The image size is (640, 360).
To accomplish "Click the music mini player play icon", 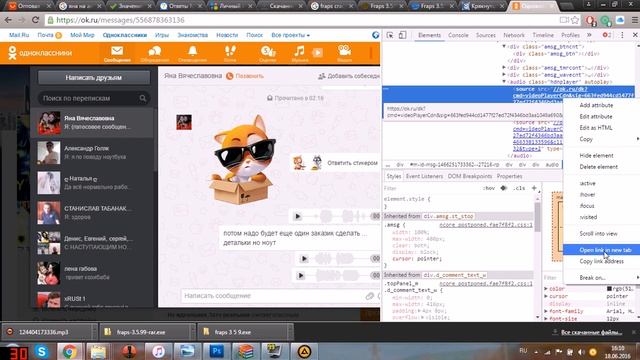I will [x=318, y=52].
